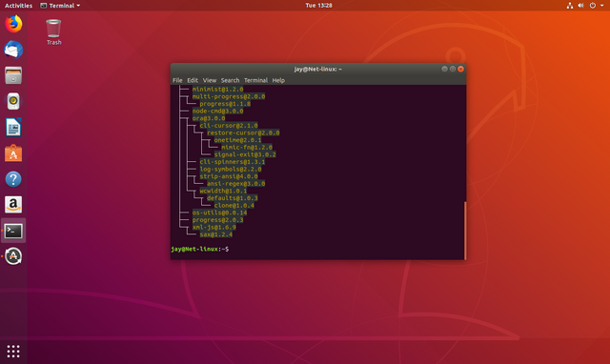The image size is (610, 364).
Task: Click the mimic-fn@1.2.0 entry
Action: click(247, 148)
